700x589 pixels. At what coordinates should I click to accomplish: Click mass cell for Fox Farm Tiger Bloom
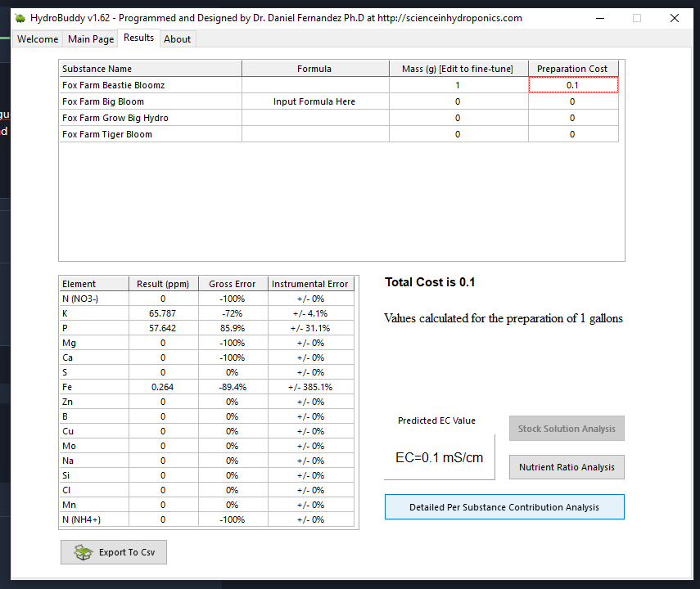pos(458,134)
